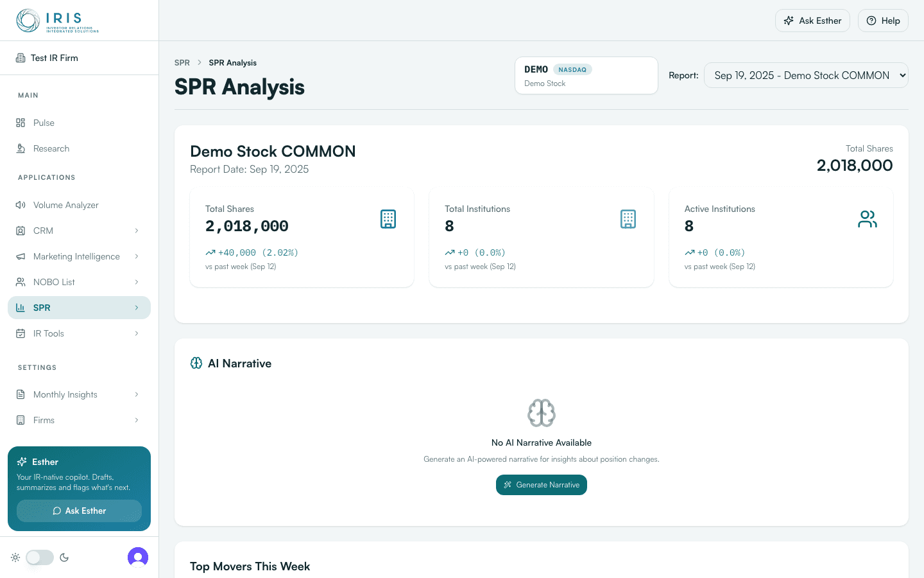Click the IRIS logo

point(57,21)
